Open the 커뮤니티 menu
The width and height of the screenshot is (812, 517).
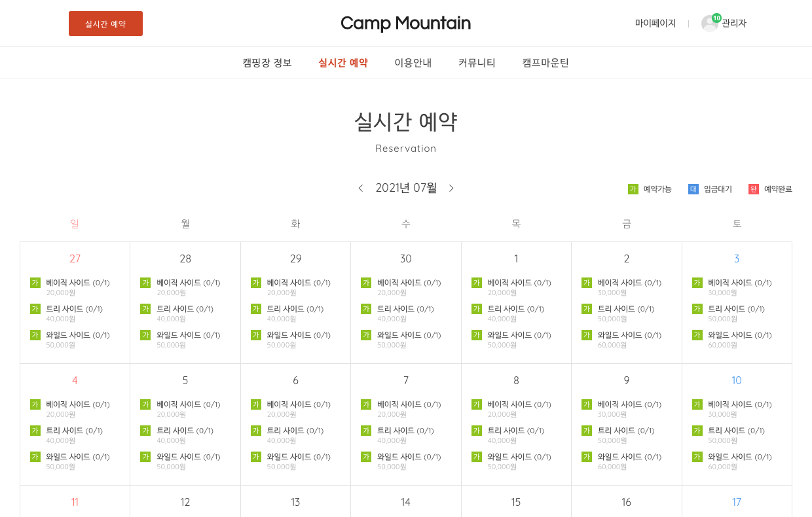click(x=477, y=63)
